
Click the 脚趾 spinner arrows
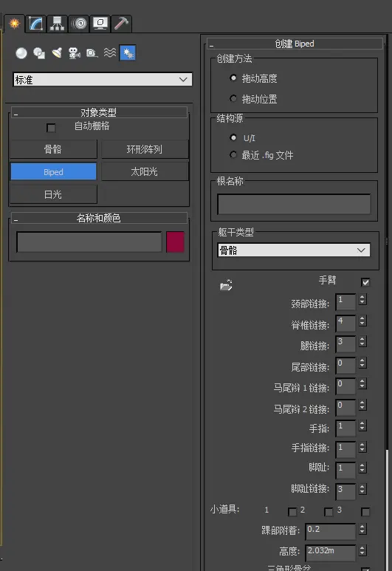click(362, 468)
